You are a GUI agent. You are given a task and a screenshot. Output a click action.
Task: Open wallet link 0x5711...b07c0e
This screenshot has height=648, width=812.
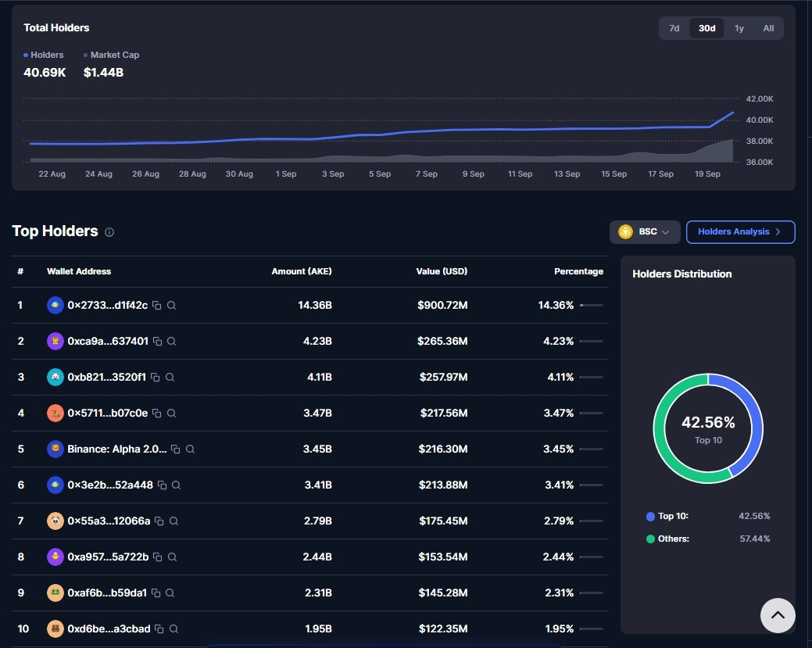pos(108,413)
